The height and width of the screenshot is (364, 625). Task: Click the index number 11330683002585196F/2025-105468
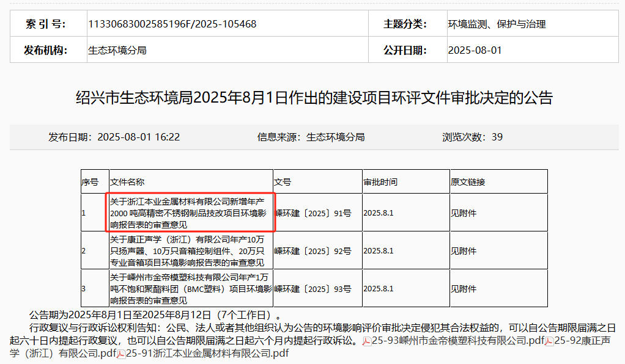point(172,24)
